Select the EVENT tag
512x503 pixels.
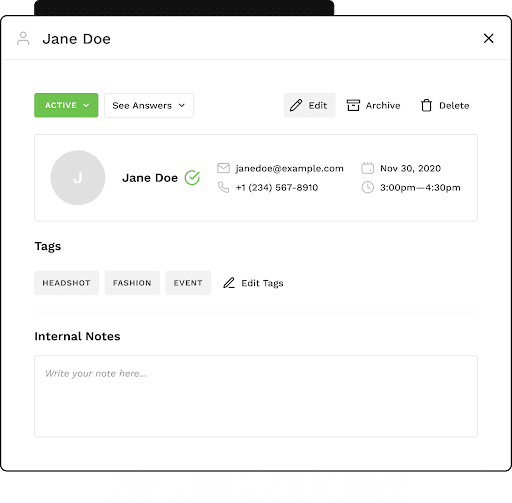coord(188,283)
